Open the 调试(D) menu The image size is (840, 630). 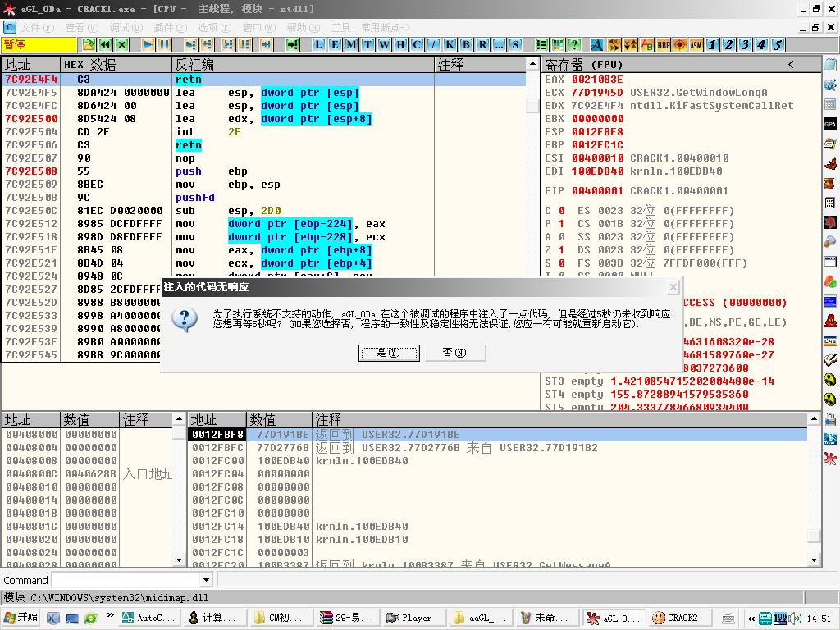[126, 27]
